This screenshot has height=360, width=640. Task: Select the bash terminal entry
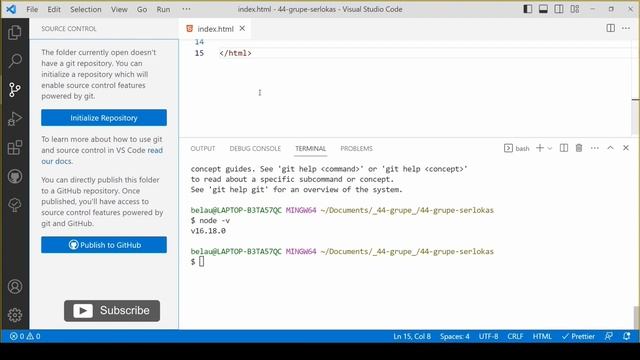pos(517,148)
